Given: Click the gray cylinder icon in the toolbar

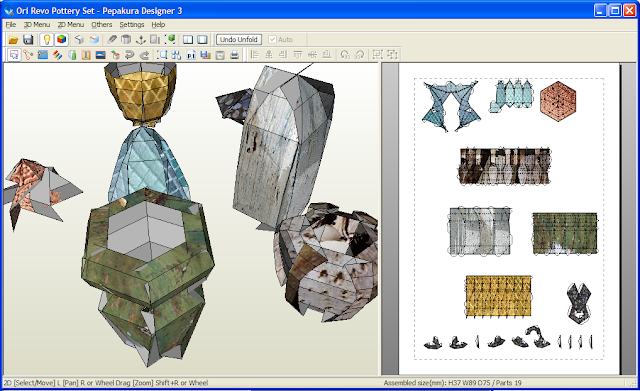Looking at the screenshot, I should click(126, 40).
